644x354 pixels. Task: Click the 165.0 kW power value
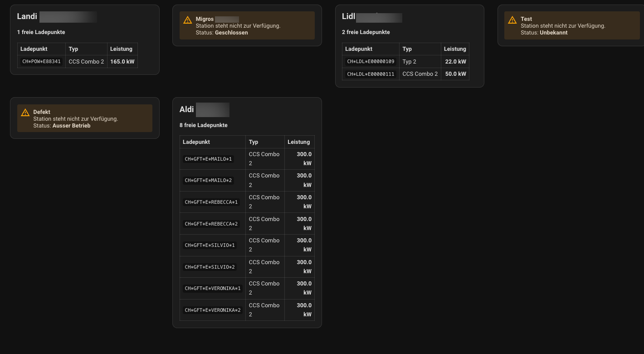[122, 62]
